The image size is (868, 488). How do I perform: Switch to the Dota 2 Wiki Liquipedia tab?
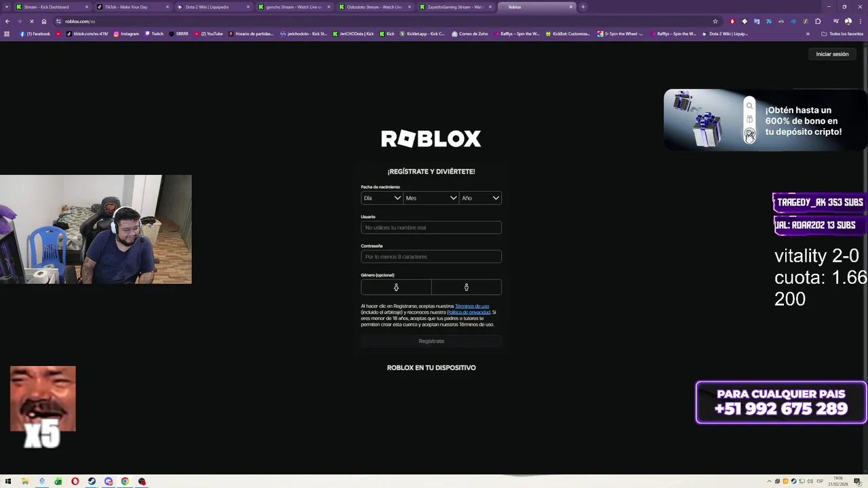click(x=212, y=7)
